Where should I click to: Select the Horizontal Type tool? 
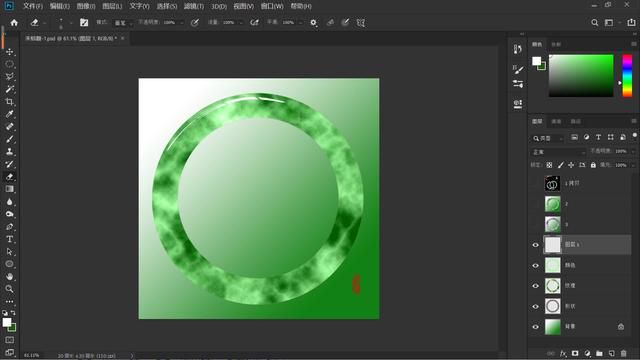9,239
